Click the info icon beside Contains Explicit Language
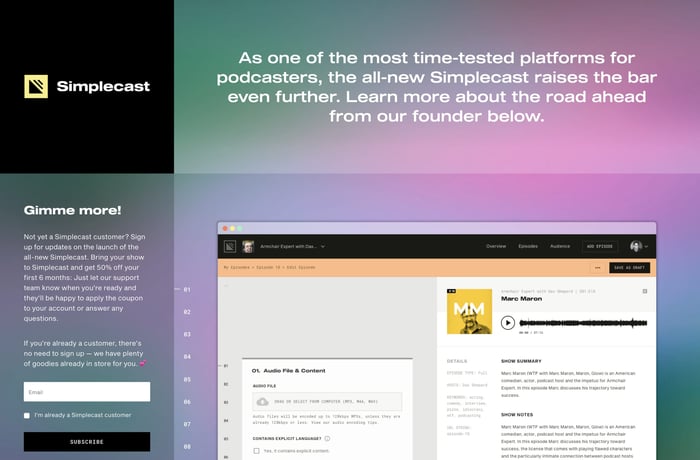Viewport: 700px width, 460px height. (327, 439)
